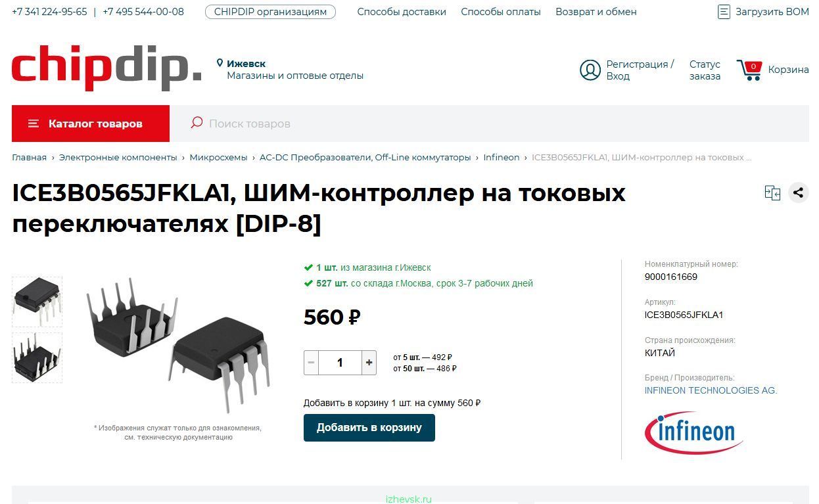This screenshot has width=819, height=504.
Task: Go to chipdip logo homepage
Action: pyautogui.click(x=106, y=68)
